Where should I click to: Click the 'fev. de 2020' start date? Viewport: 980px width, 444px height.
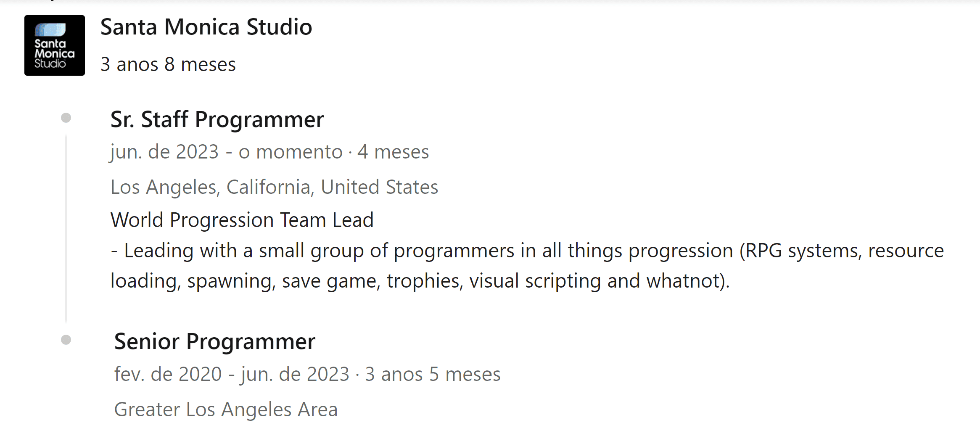[x=168, y=374]
